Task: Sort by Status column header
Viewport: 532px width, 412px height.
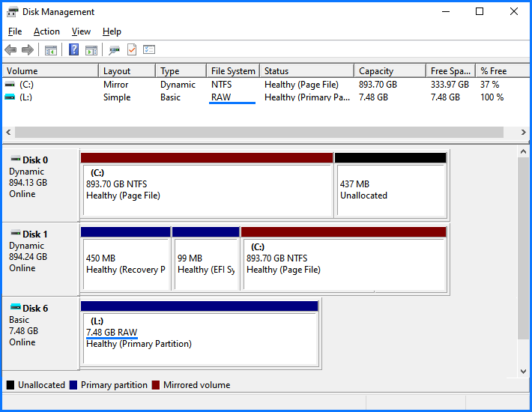Action: (307, 71)
